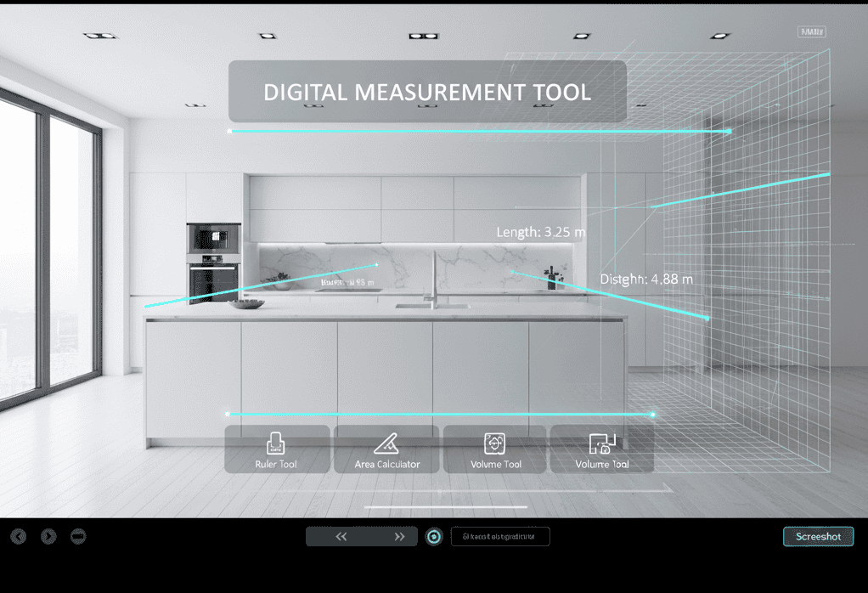868x593 pixels.
Task: Click the round forward arrow icon in bottom bar
Action: [x=48, y=536]
